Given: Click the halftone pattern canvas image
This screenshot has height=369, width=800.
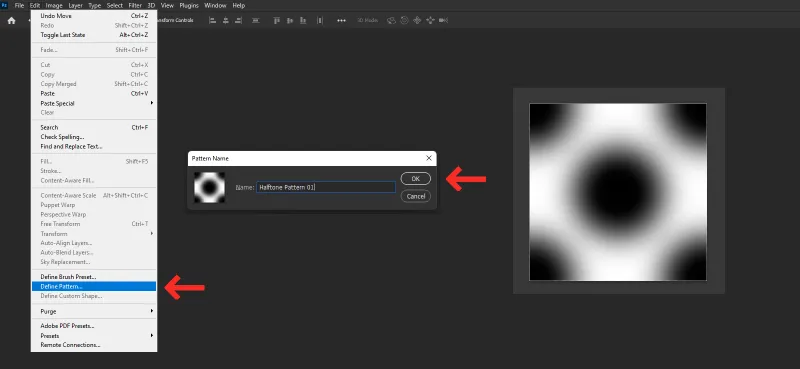Looking at the screenshot, I should (618, 192).
